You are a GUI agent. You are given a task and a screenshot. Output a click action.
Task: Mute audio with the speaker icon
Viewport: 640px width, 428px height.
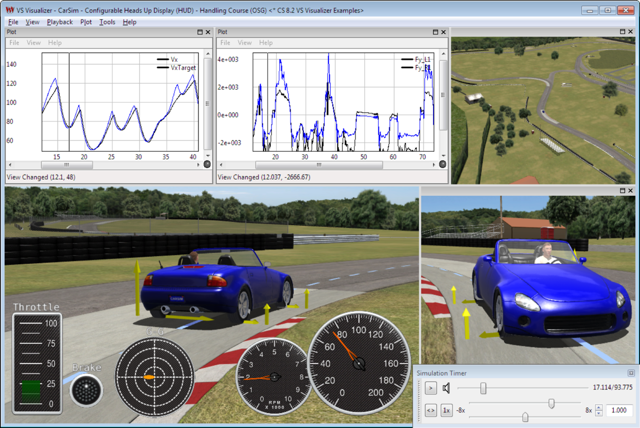[447, 388]
